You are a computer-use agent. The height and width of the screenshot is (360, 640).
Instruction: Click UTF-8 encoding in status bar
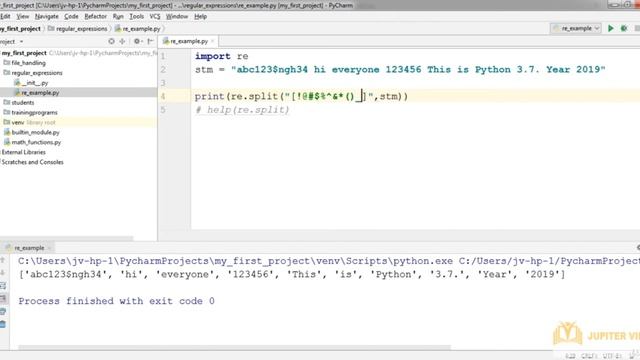coord(611,356)
